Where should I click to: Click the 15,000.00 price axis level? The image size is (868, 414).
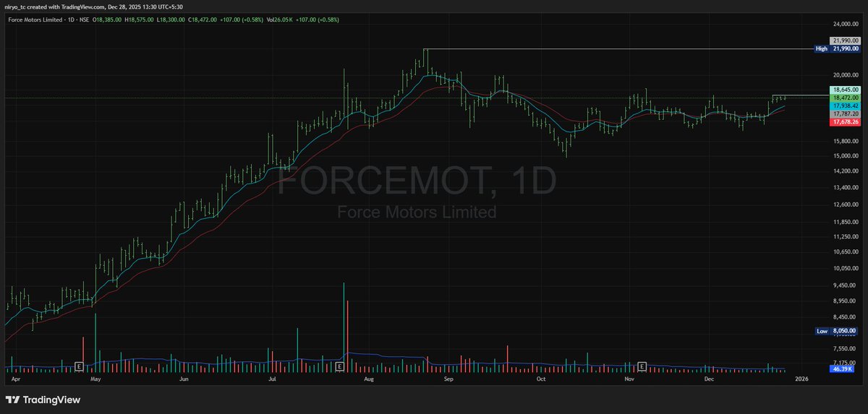[846, 155]
